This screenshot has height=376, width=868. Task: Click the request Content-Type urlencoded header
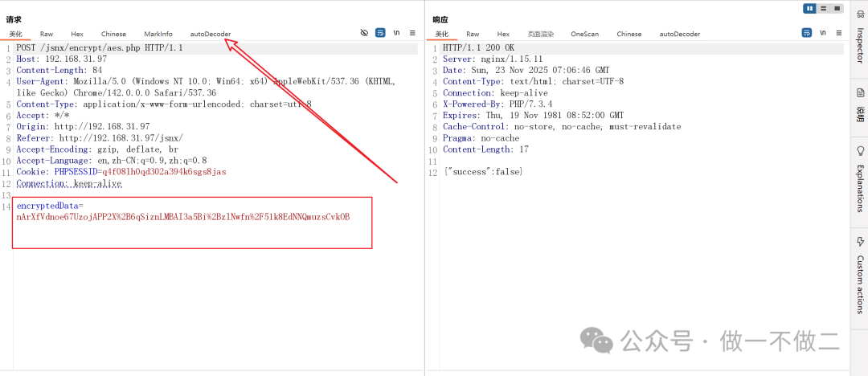click(164, 104)
